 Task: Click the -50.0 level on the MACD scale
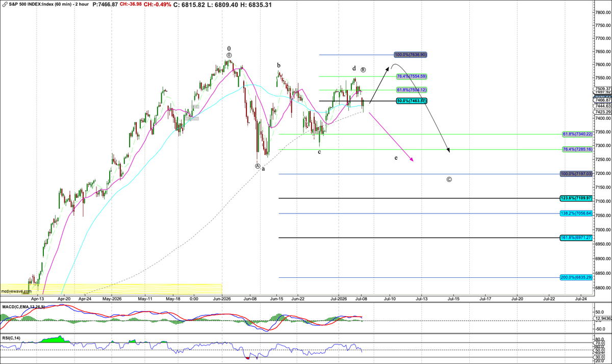click(x=600, y=329)
